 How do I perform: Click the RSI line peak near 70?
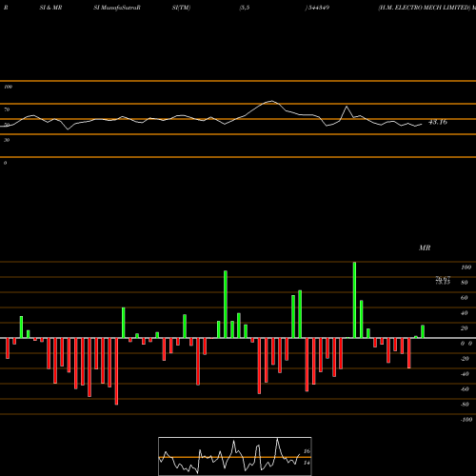(x=271, y=101)
